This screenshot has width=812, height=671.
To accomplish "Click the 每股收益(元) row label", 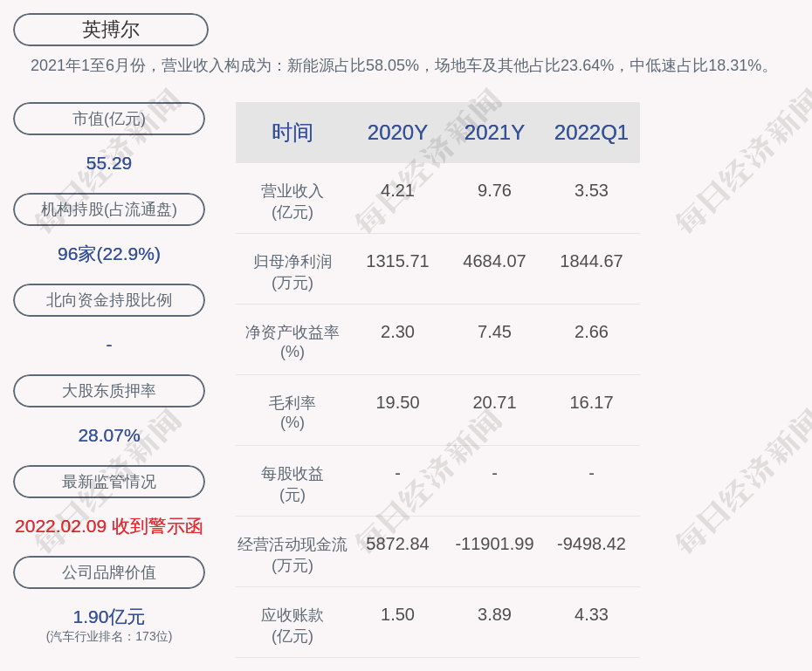I will 292,484.
